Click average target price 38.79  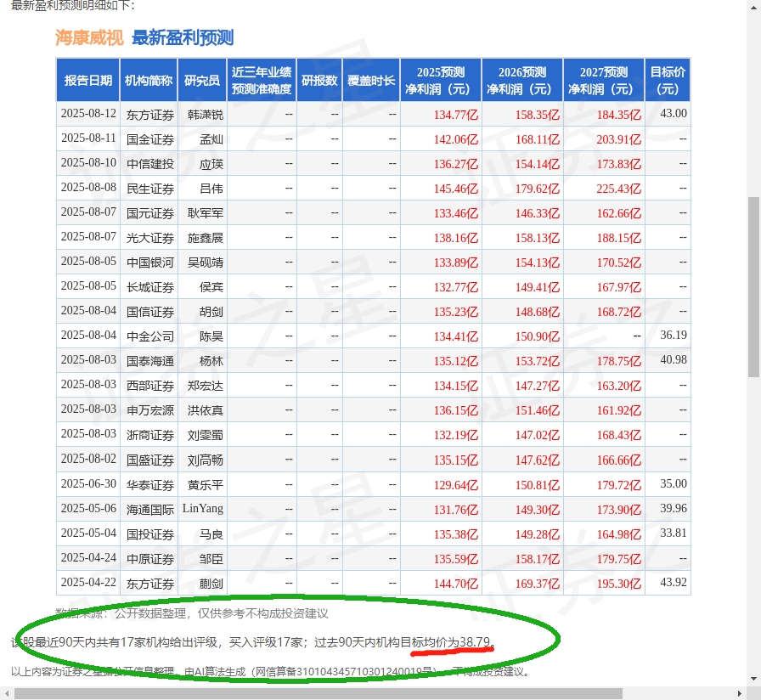(x=475, y=642)
